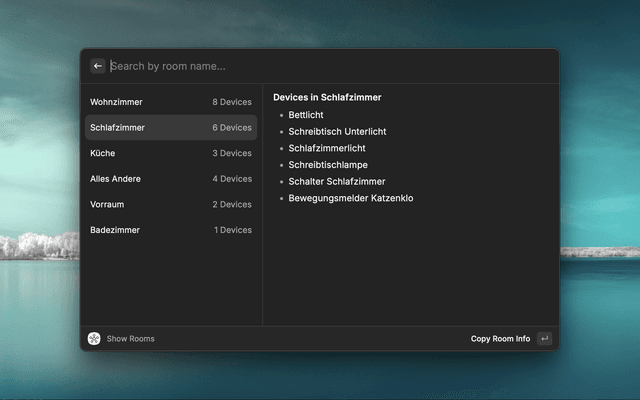
Task: Pick the Badezimmer room
Action: tap(170, 230)
